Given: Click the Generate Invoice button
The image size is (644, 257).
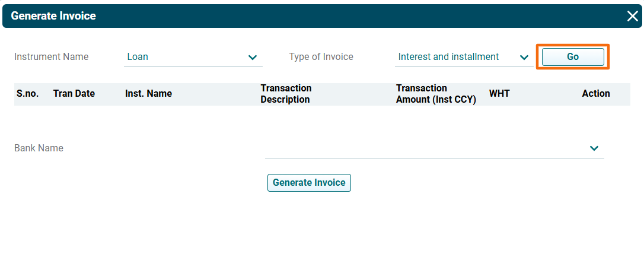Looking at the screenshot, I should 309,183.
